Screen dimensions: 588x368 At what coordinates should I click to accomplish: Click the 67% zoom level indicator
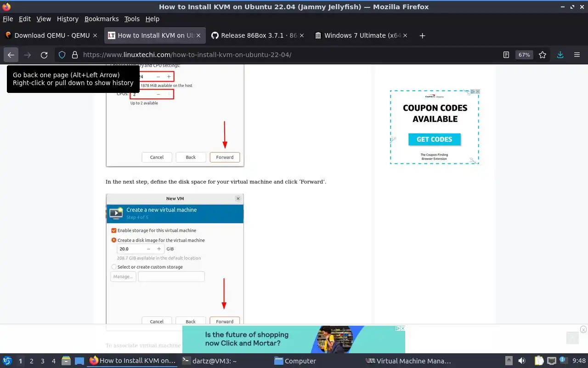click(524, 55)
